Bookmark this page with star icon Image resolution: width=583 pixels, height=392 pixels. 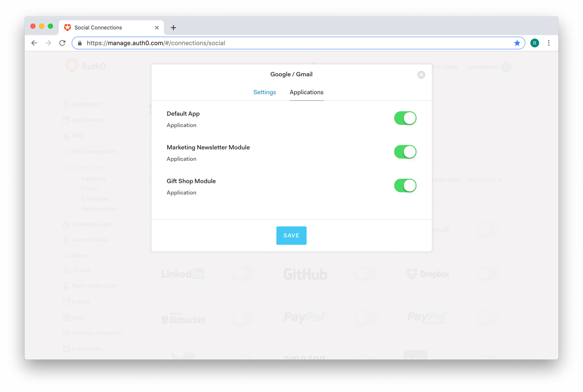click(517, 43)
